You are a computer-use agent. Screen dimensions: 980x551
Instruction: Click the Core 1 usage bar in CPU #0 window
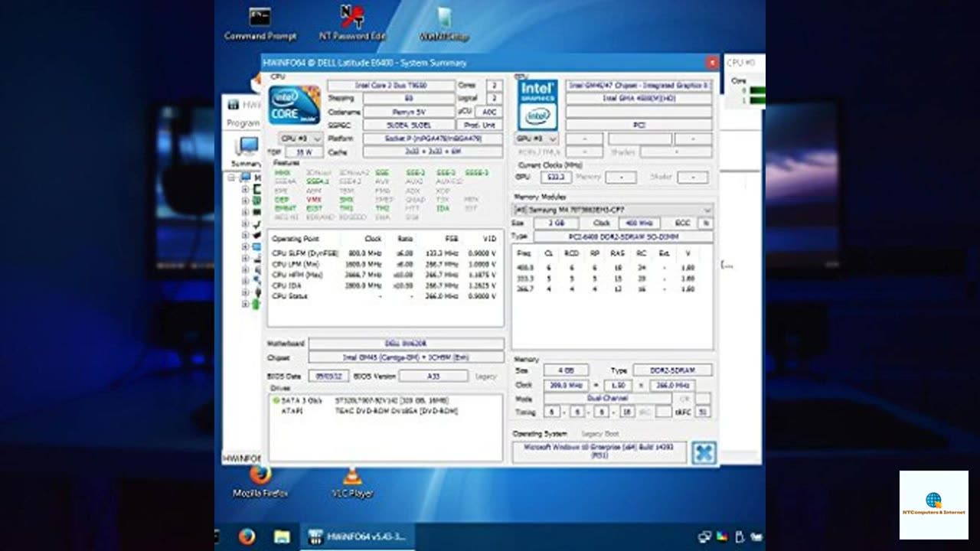(757, 99)
